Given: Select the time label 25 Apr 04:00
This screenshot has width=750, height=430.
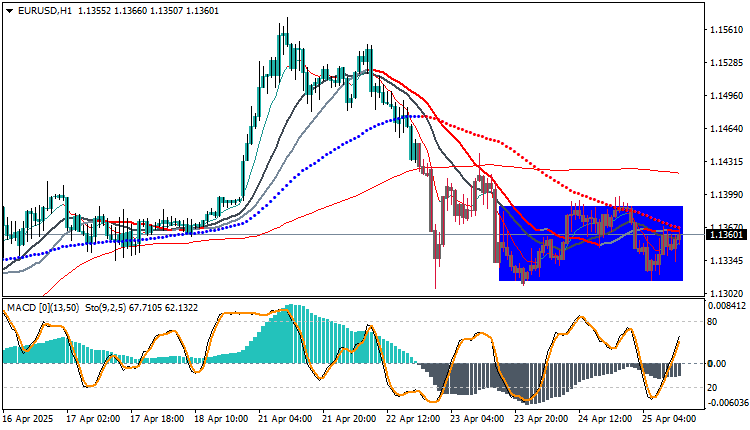Looking at the screenshot, I should point(669,419).
